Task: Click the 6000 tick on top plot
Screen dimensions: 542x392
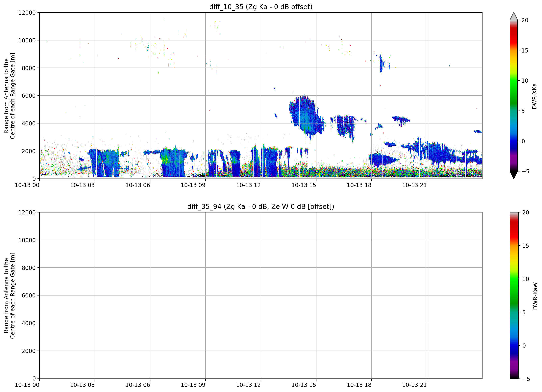Action: [29, 96]
